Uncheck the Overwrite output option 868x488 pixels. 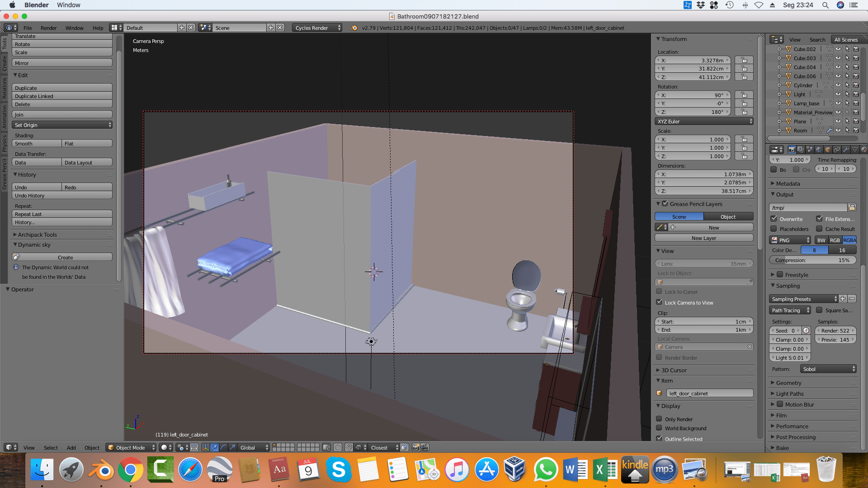point(774,219)
